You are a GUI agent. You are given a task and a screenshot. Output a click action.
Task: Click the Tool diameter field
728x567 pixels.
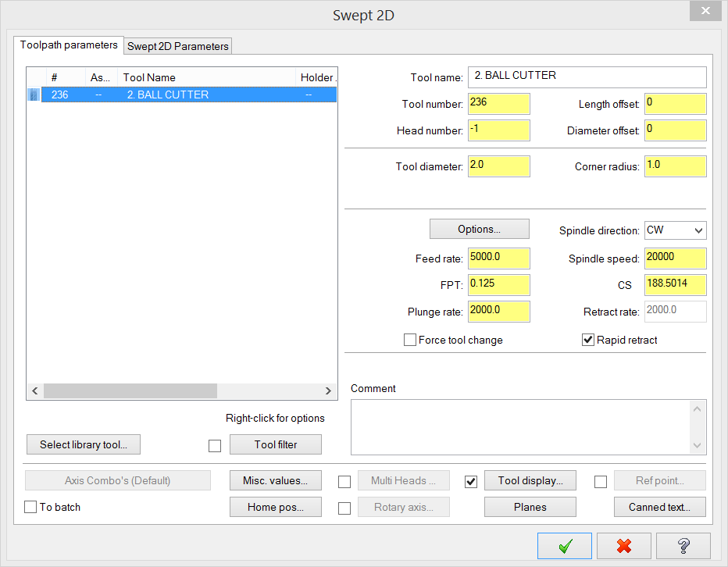click(x=498, y=166)
